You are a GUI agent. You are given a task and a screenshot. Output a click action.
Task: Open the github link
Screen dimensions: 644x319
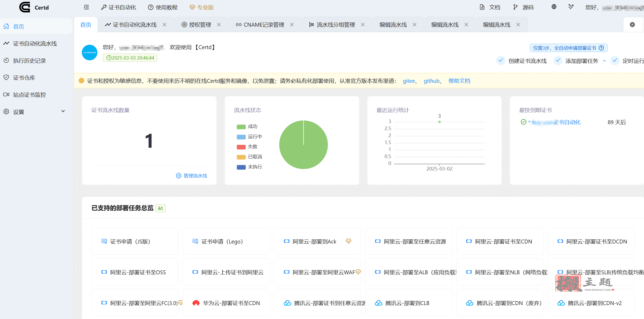(432, 81)
